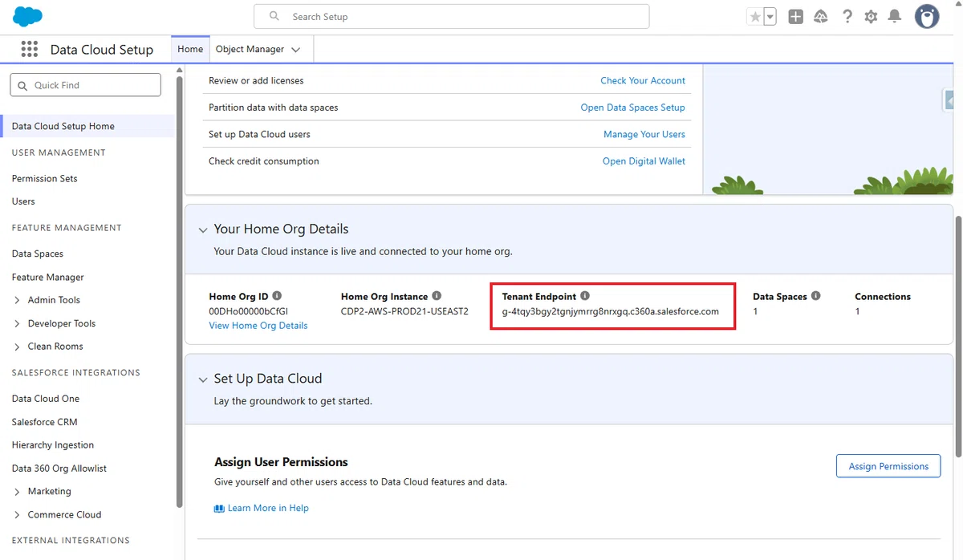Click the Learn More in Help link
Screen dimensions: 963x560
(x=268, y=508)
